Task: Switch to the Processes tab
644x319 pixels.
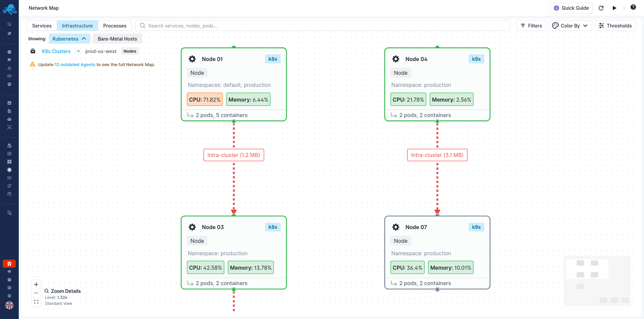Action: (x=115, y=25)
